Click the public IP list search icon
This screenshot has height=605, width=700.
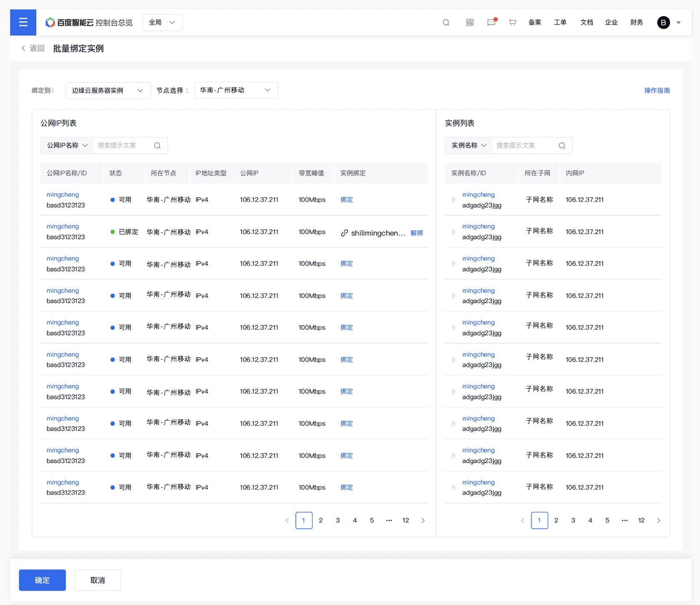point(157,145)
